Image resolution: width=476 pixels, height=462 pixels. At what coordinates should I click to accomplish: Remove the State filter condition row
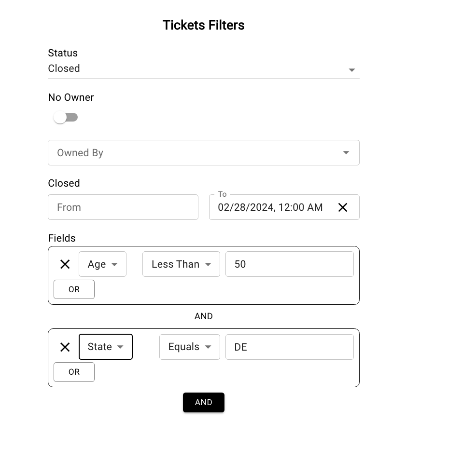point(65,347)
